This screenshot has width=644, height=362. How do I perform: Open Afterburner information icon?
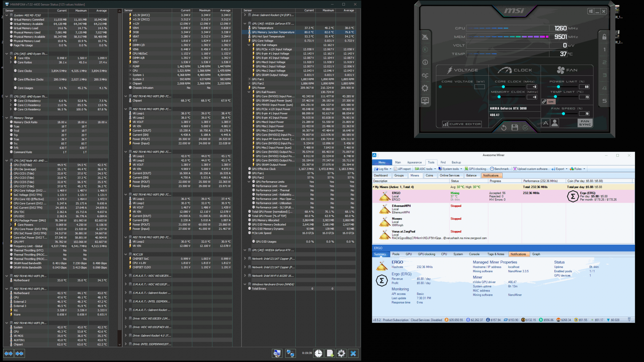coord(425,62)
